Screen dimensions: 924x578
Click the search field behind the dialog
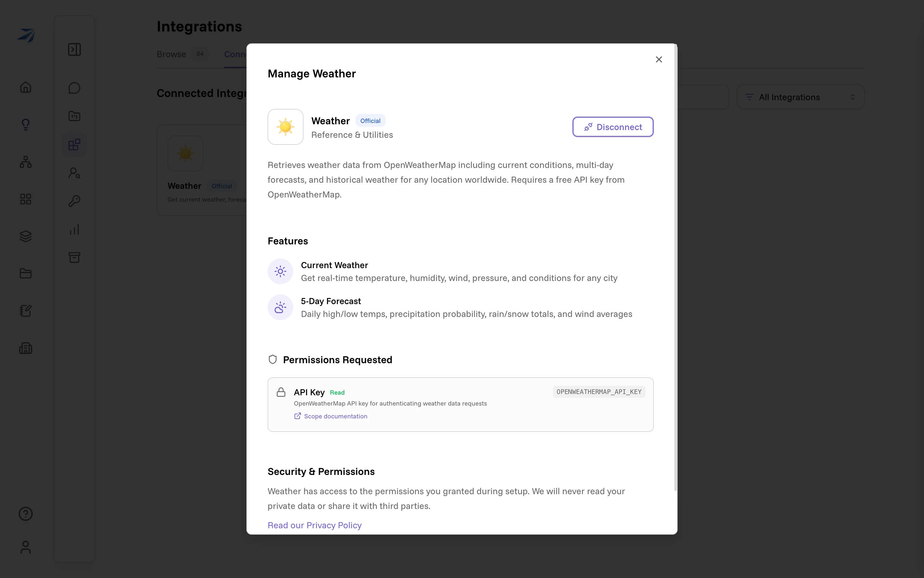[703, 97]
